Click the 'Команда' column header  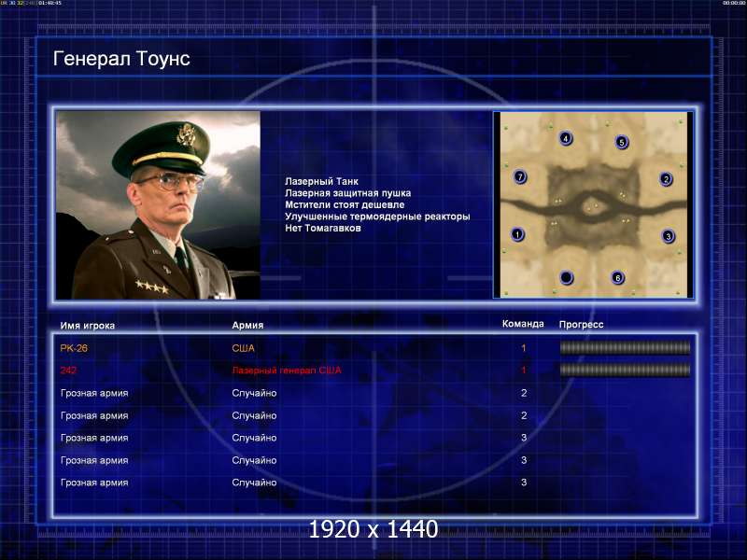click(523, 324)
